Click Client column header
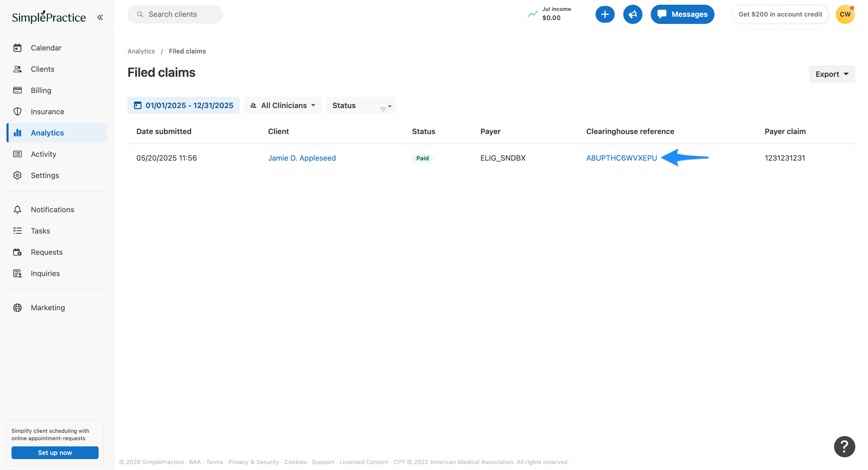 (278, 131)
